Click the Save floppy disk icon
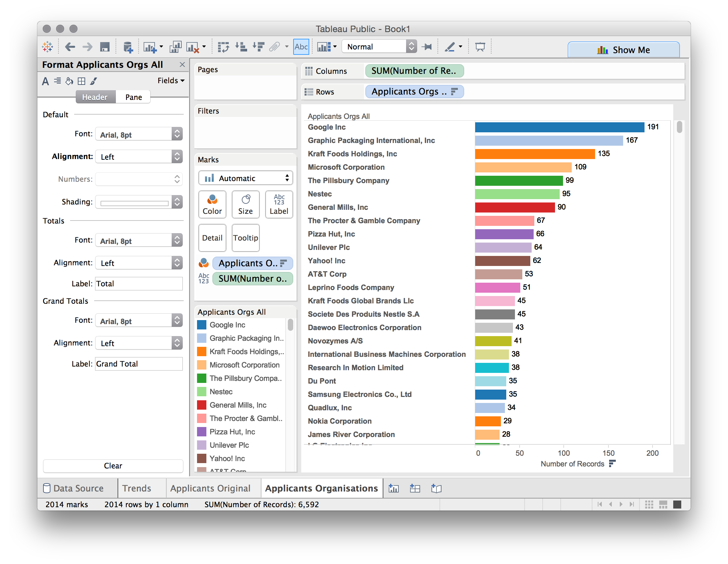The width and height of the screenshot is (728, 564). 105,47
